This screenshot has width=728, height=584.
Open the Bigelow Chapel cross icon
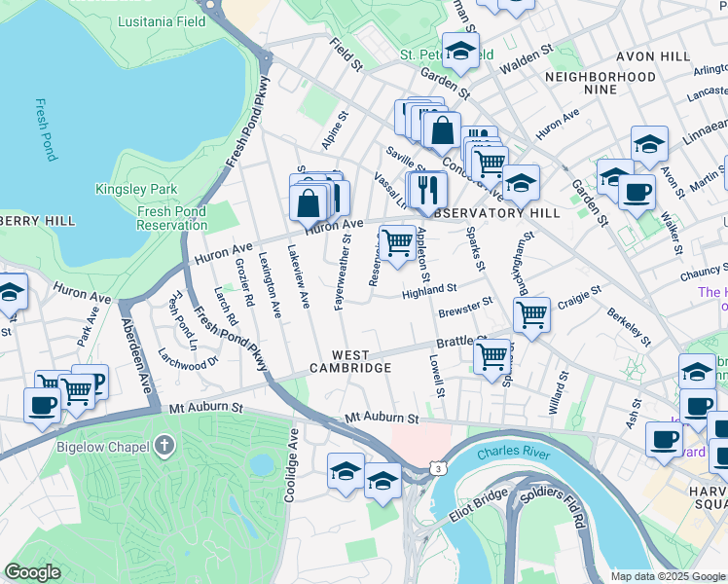(164, 447)
